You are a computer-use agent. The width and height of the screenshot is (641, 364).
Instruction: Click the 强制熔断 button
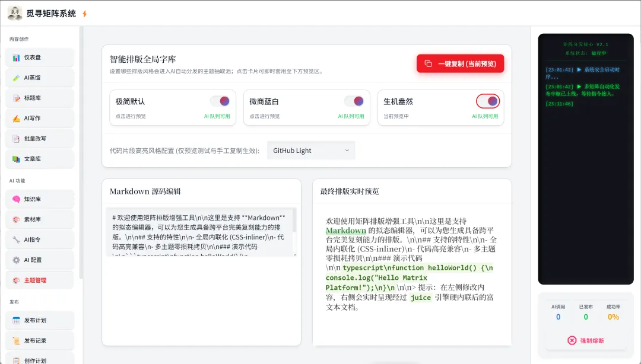click(x=586, y=340)
